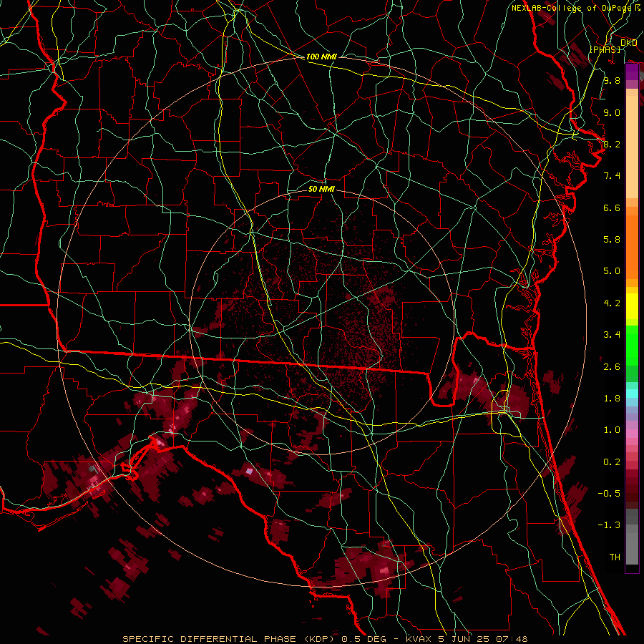The image size is (644, 644).
Task: Click the 6.6 value on the color scale
Action: [x=612, y=208]
